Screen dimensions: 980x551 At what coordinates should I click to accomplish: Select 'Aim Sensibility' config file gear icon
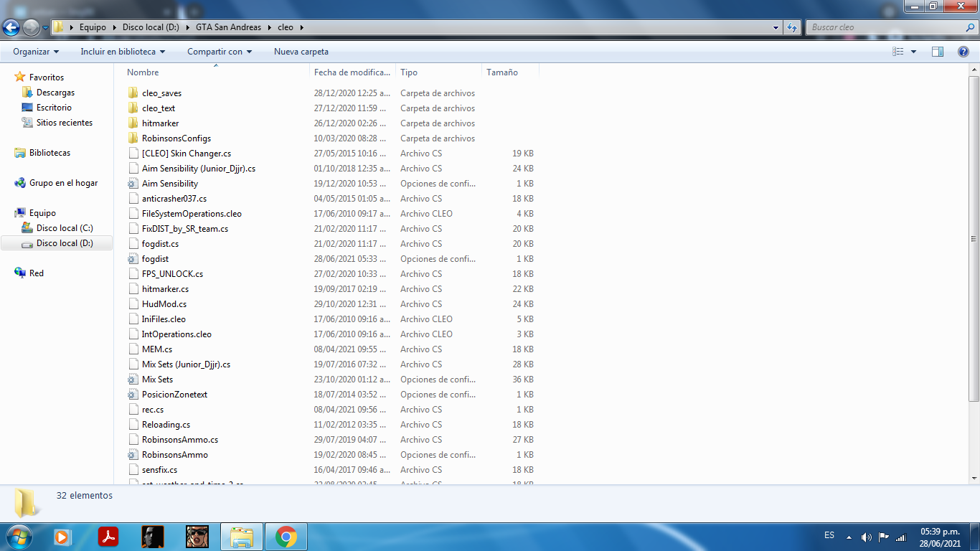[x=133, y=184]
